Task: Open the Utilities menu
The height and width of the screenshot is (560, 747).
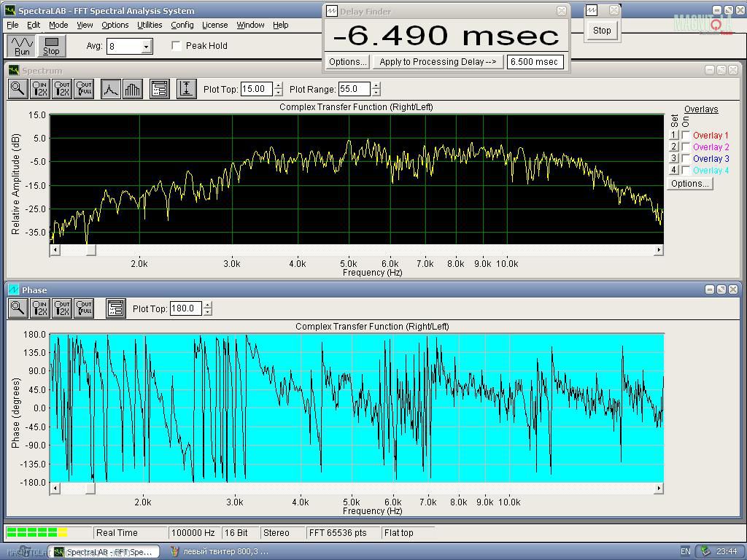Action: [x=150, y=25]
